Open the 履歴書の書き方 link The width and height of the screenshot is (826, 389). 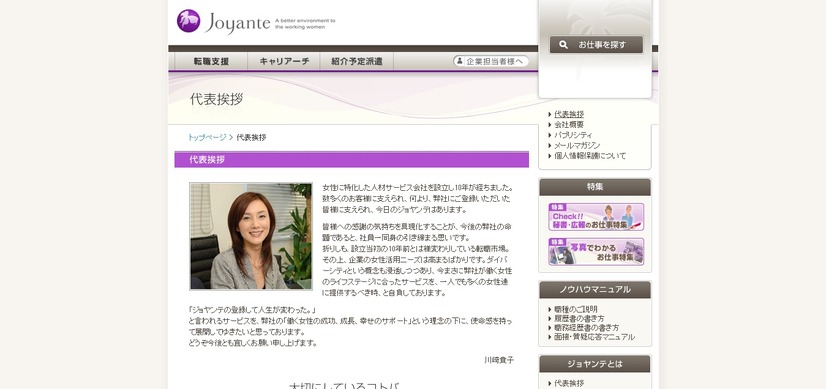coord(579,318)
